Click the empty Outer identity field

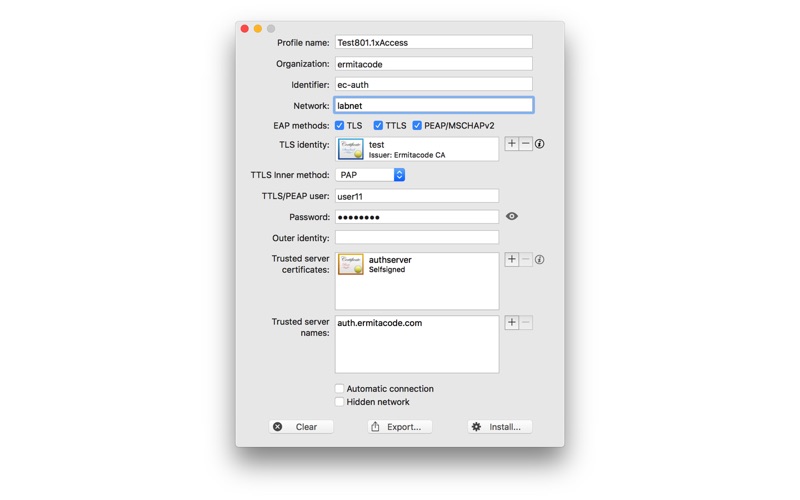(417, 237)
